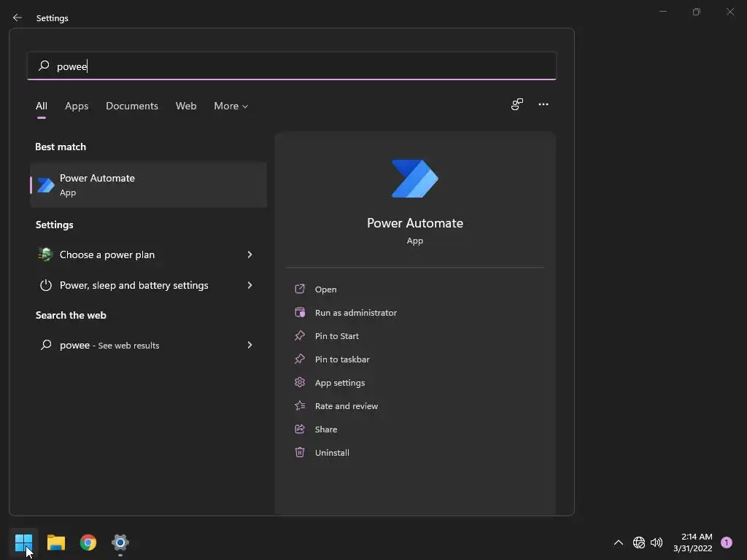
Task: Click the volume speaker tray icon
Action: [x=657, y=542]
